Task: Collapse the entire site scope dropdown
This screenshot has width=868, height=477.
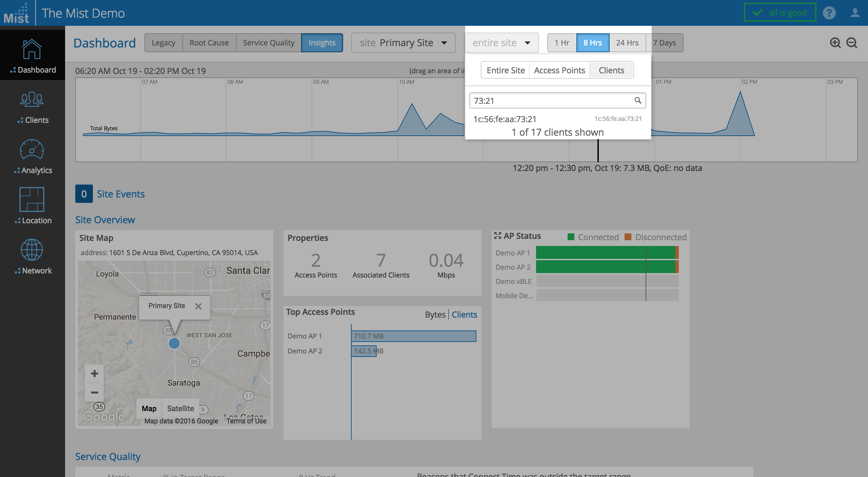Action: [x=501, y=43]
